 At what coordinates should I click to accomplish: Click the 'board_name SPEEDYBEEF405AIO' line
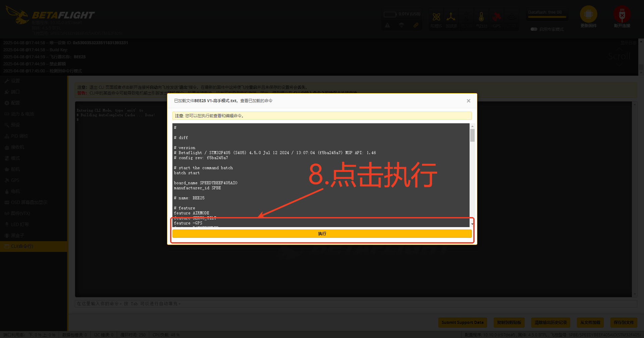coord(206,183)
